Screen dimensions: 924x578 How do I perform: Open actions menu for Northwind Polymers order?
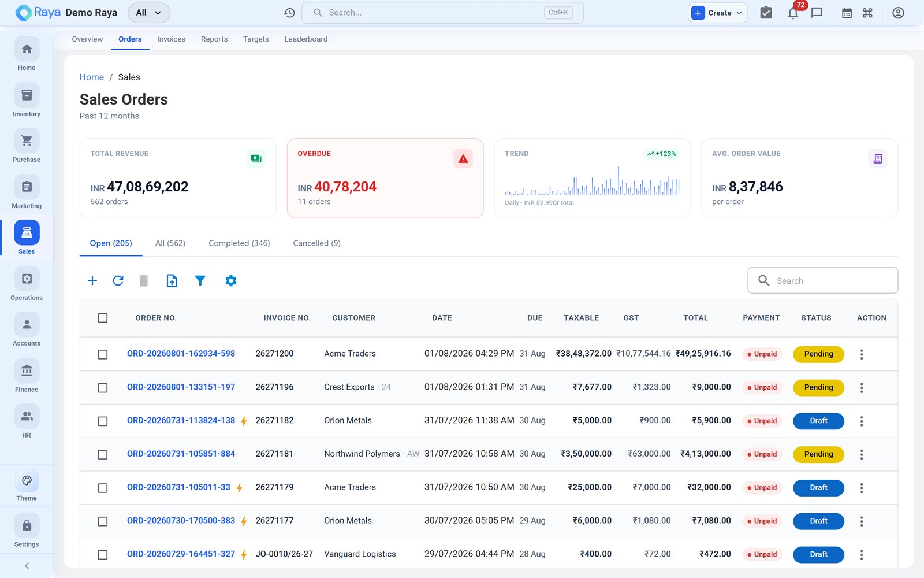(x=861, y=455)
